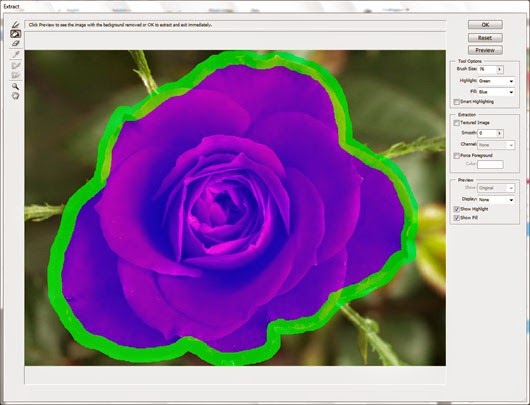Select the Edge Highlighter tool
The image size is (530, 405).
pyautogui.click(x=16, y=25)
